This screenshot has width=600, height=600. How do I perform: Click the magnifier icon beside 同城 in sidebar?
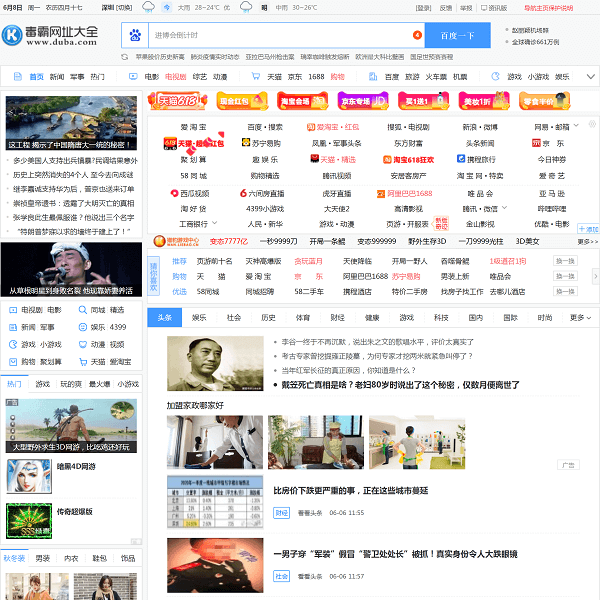click(82, 310)
